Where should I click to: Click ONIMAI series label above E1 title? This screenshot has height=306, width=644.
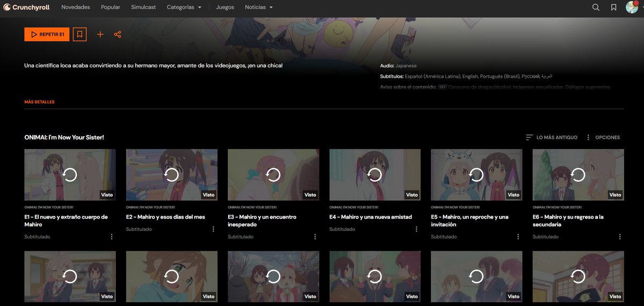pyautogui.click(x=49, y=207)
